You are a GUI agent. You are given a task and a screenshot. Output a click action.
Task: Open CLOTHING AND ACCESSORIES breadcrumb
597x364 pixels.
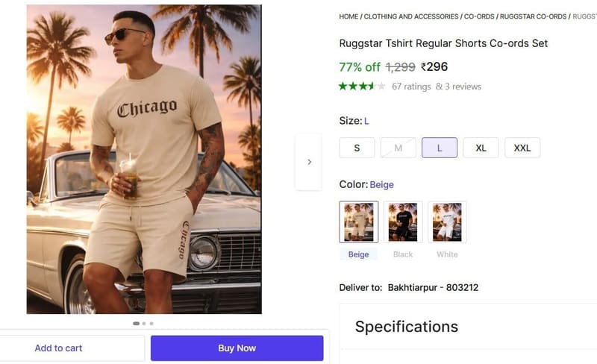tap(411, 16)
